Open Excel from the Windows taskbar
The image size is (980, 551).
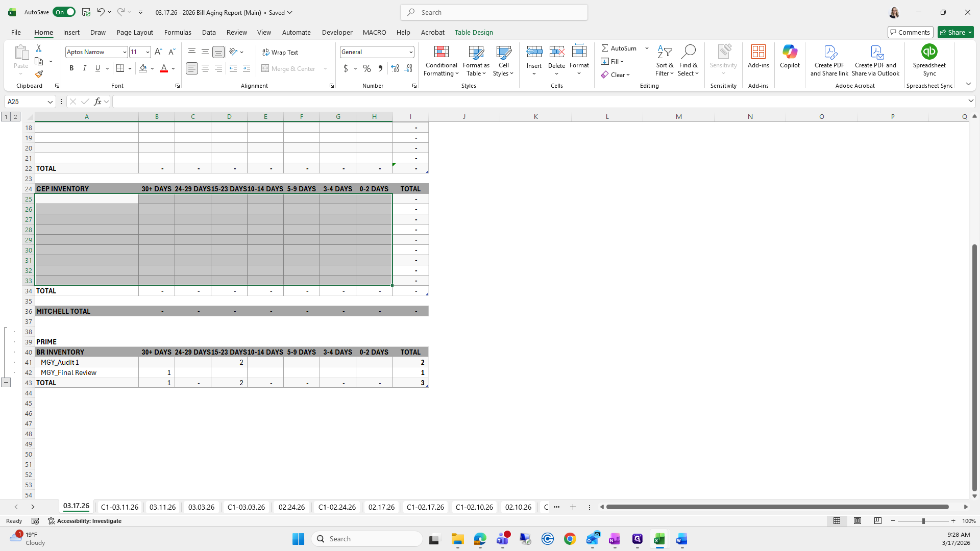click(x=659, y=539)
